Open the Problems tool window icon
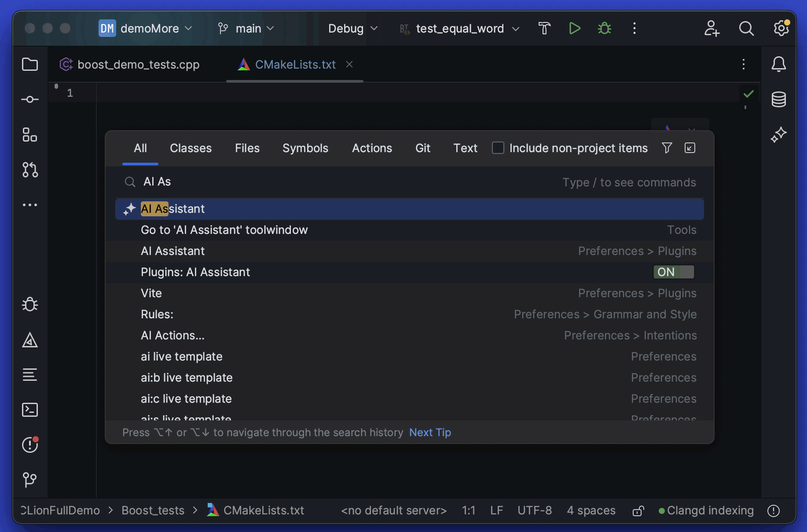Viewport: 807px width, 532px height. pyautogui.click(x=30, y=445)
